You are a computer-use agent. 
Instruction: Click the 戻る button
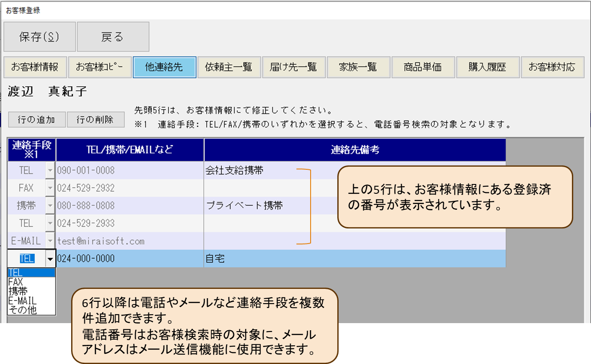coord(112,37)
